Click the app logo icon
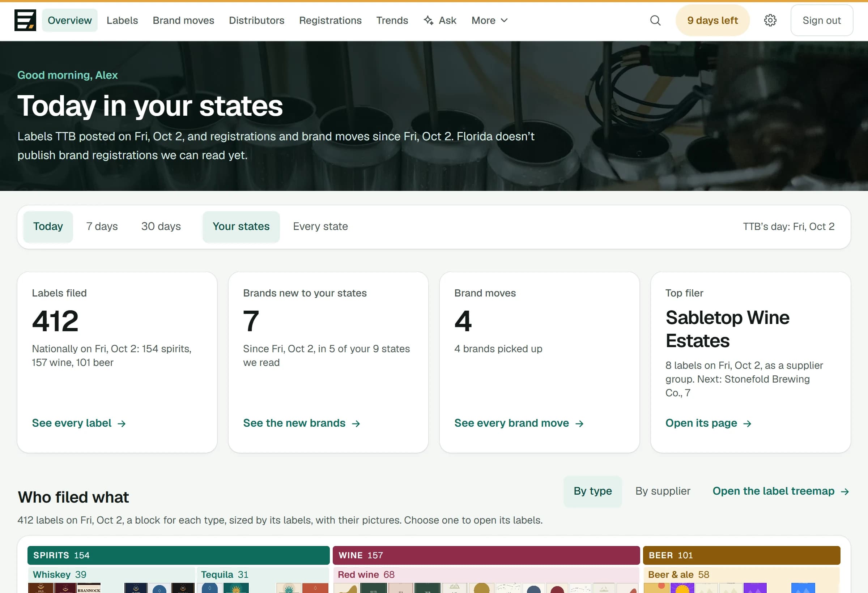 25,20
